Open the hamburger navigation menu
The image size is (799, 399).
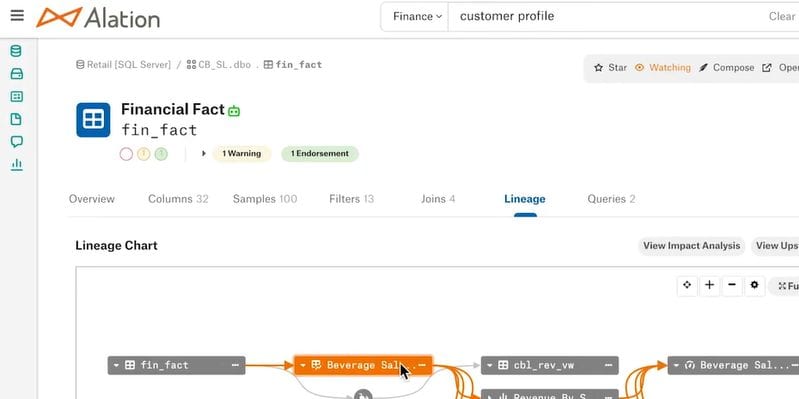(17, 15)
